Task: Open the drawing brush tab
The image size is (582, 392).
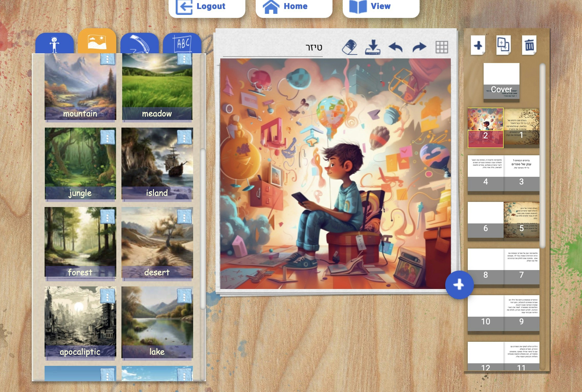Action: click(140, 44)
